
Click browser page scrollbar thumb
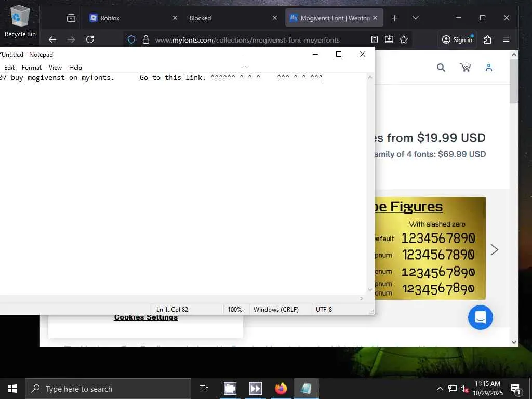click(514, 82)
